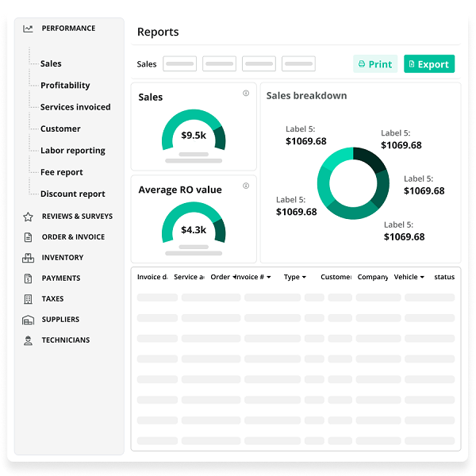
Task: Click the Payments receipt icon
Action: (28, 278)
